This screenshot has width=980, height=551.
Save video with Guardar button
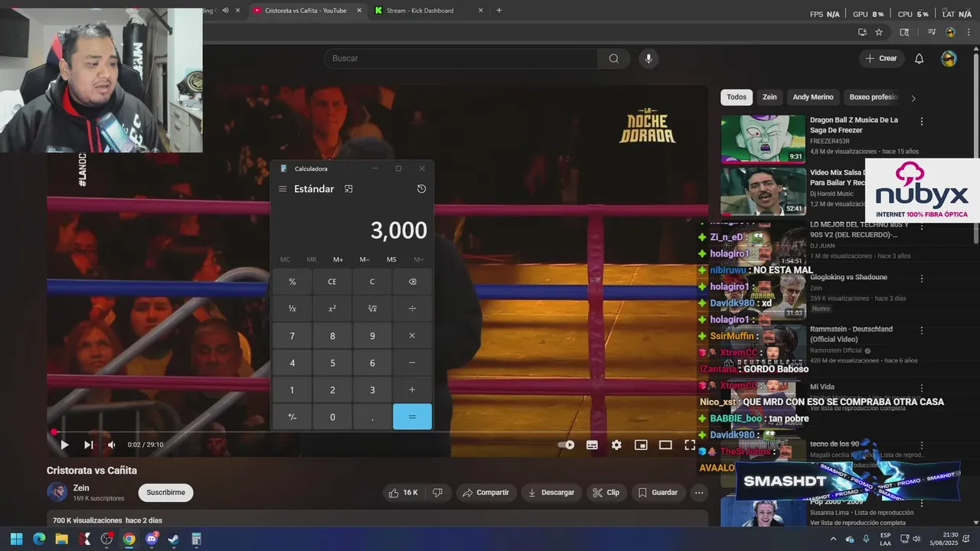pos(658,492)
